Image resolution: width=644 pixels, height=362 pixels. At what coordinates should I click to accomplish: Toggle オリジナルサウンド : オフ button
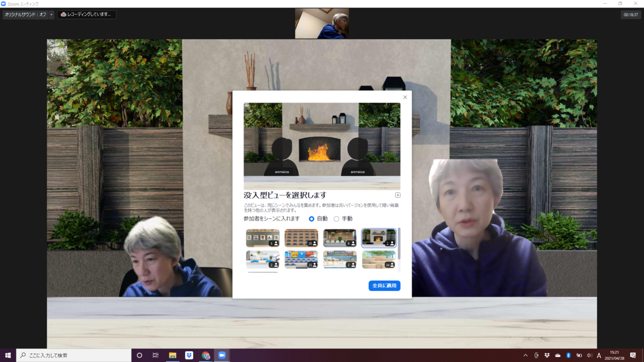coord(25,14)
